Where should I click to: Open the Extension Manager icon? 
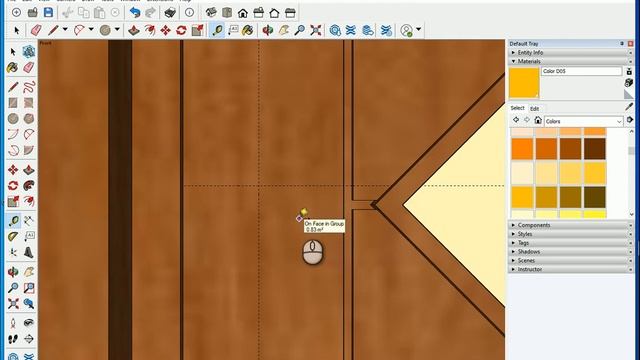coord(386,30)
